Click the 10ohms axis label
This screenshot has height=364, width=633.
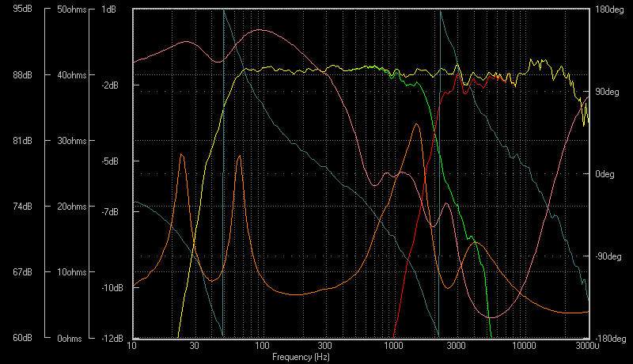72,272
